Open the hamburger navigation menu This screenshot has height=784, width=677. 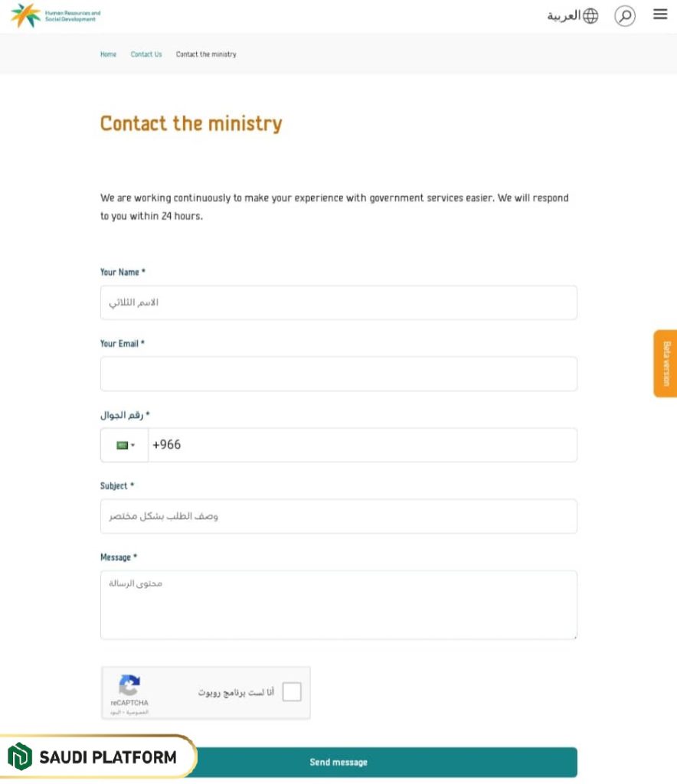click(x=659, y=13)
